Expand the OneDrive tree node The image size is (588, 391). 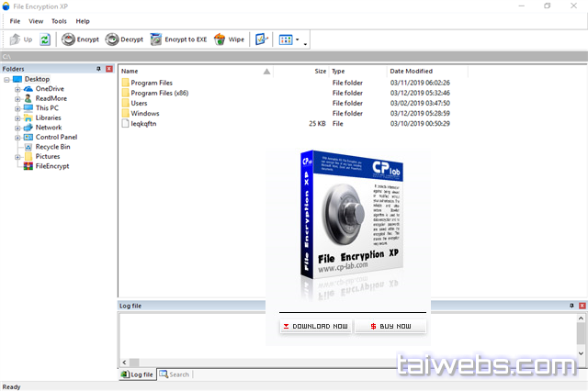pos(17,88)
